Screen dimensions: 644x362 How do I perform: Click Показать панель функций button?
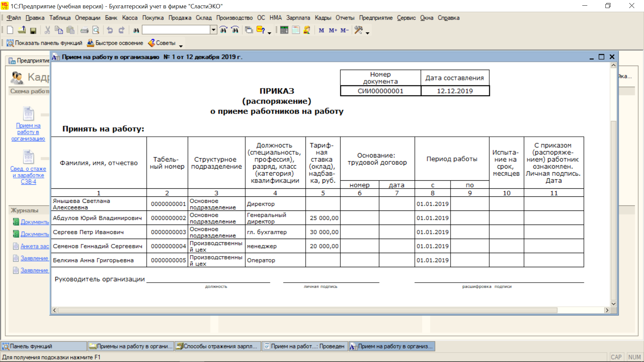click(44, 43)
